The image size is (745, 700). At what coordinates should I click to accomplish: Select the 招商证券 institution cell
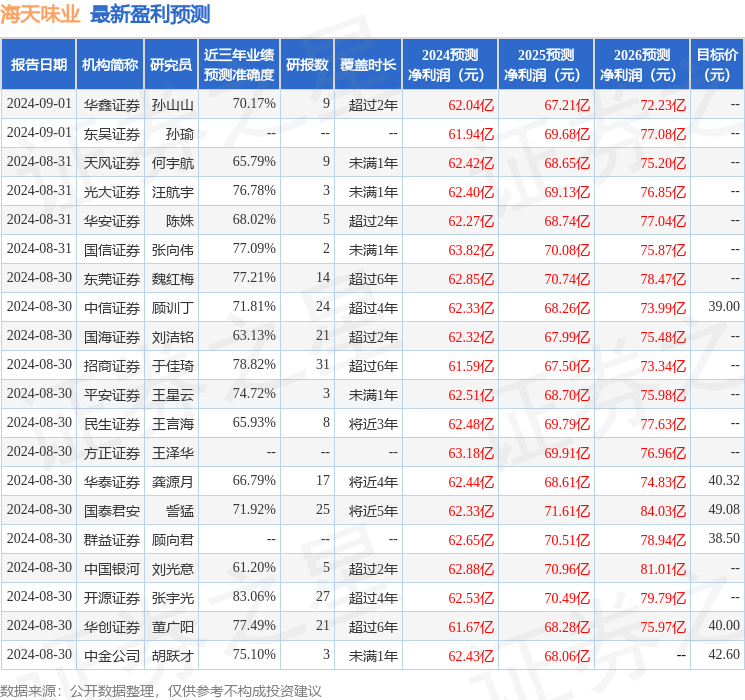(112, 366)
